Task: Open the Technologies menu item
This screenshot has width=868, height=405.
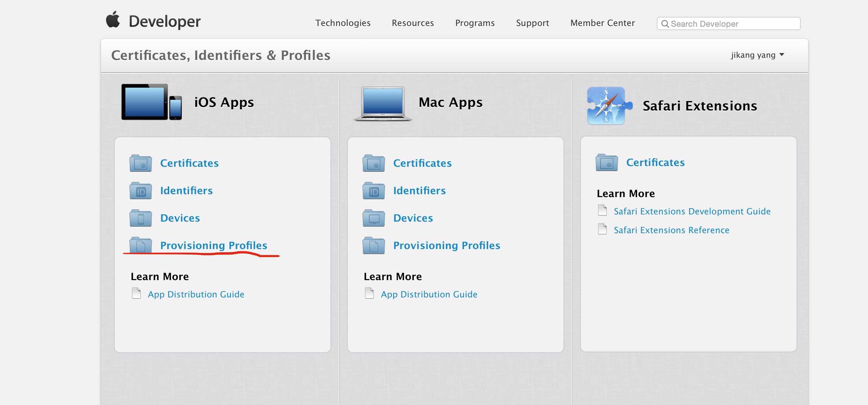Action: pos(343,22)
